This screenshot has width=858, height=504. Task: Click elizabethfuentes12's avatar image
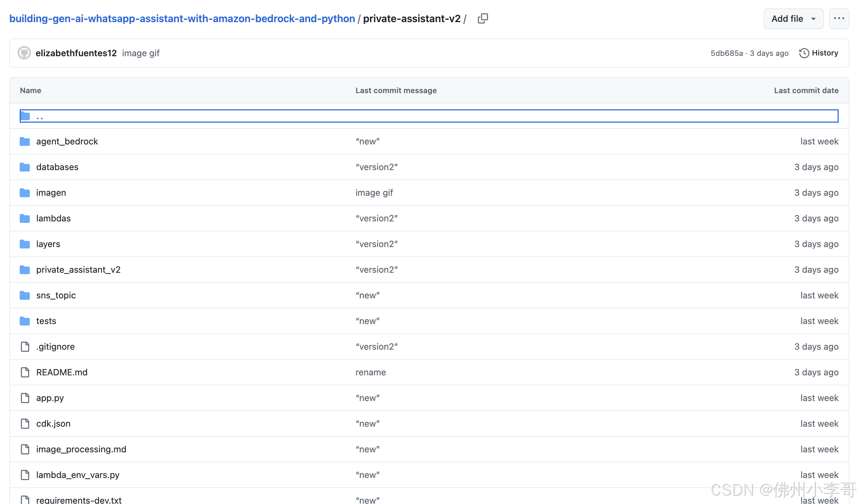[24, 53]
